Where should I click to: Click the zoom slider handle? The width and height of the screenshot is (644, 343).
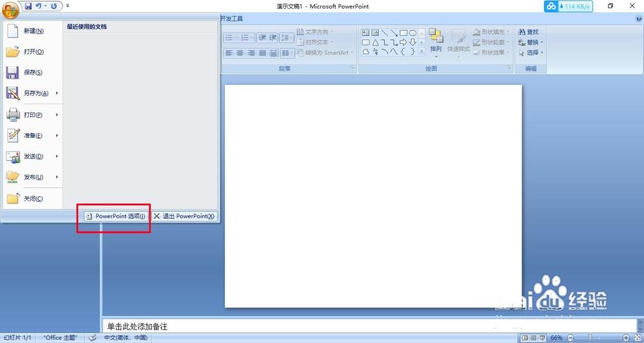pos(590,338)
